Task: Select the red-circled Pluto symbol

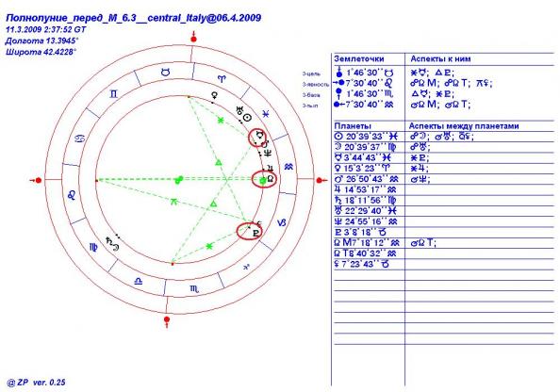Action: (x=255, y=234)
